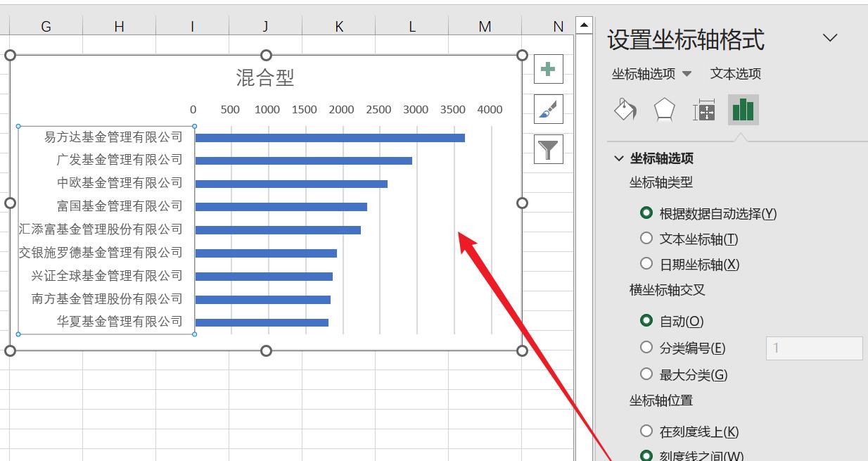Click the 易方达基金管理有限公司 axis label
Image resolution: width=868 pixels, height=461 pixels.
point(113,137)
